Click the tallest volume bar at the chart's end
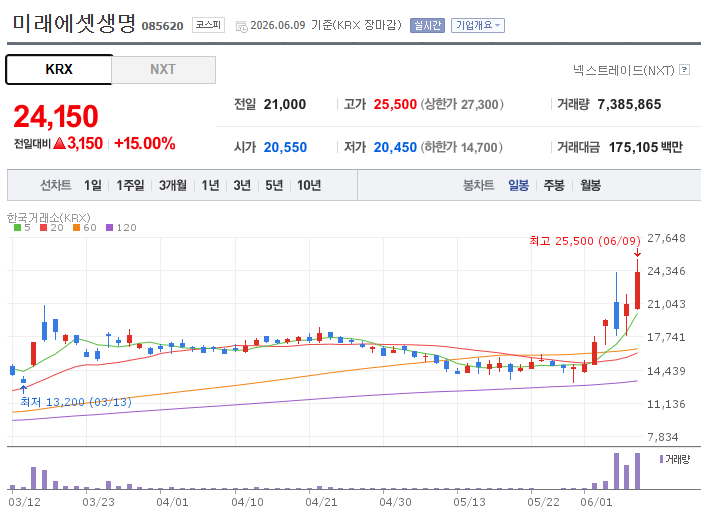Screen dimensions: 701x511 click(638, 471)
